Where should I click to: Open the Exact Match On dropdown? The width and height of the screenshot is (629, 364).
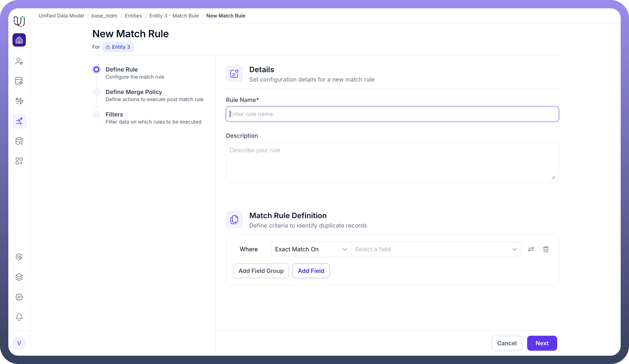[311, 249]
